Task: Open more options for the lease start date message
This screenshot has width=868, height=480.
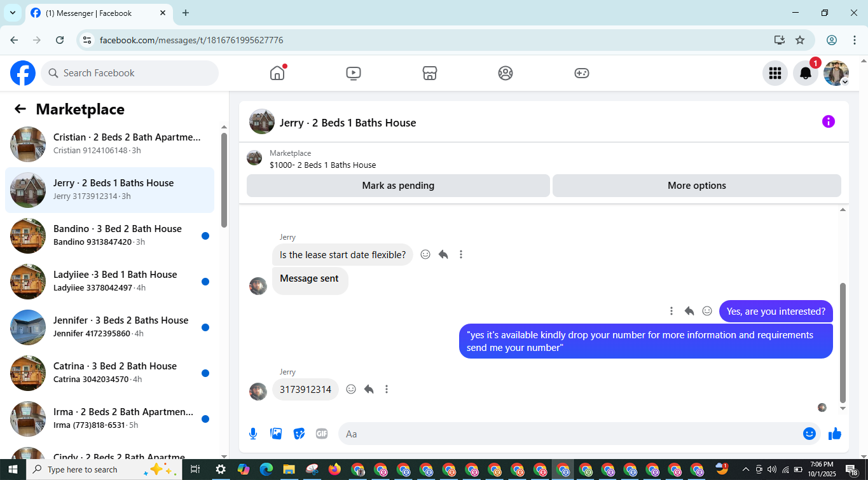Action: tap(461, 254)
